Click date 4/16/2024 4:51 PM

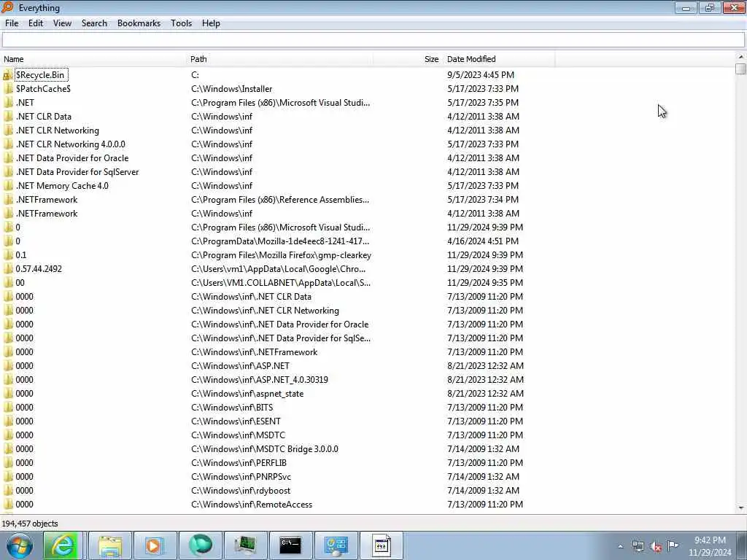coord(483,241)
